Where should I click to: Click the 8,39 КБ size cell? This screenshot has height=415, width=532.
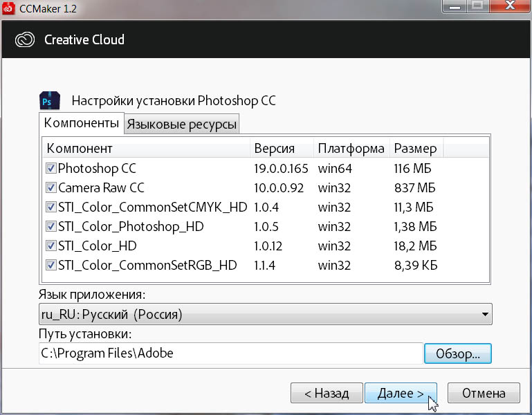(416, 265)
